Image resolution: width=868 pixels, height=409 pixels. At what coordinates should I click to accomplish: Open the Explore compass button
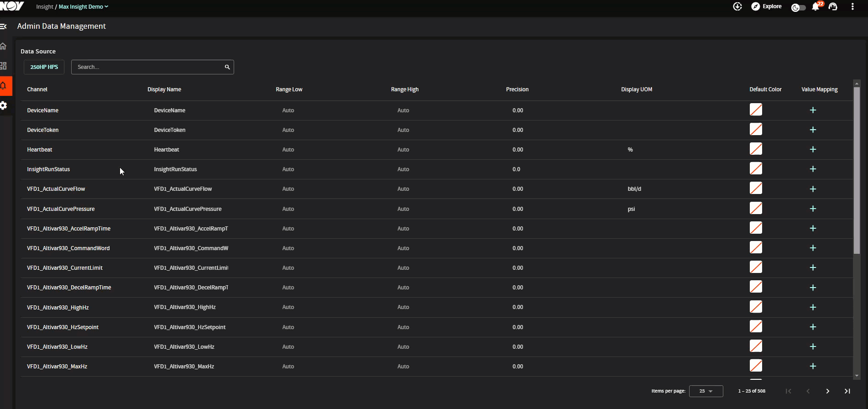(x=766, y=6)
